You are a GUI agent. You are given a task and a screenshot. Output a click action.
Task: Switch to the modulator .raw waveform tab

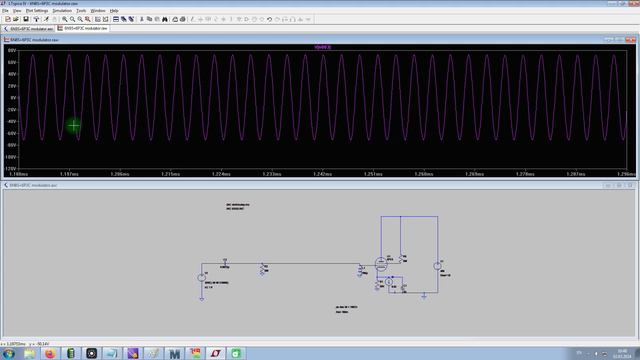click(82, 29)
